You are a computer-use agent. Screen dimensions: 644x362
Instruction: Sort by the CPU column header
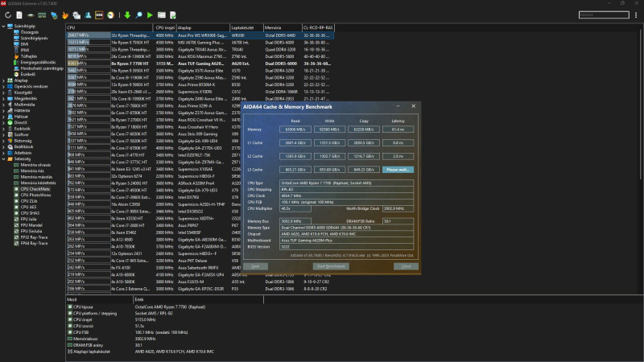109,28
